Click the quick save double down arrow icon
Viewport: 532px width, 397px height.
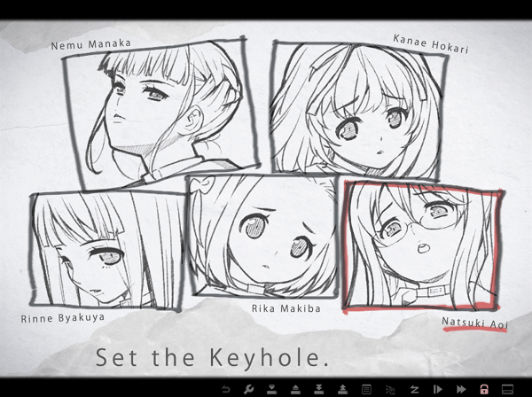(319, 389)
